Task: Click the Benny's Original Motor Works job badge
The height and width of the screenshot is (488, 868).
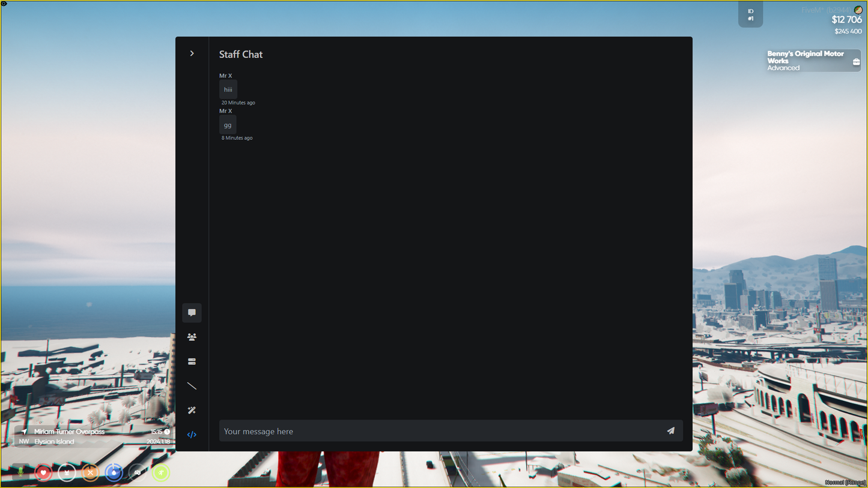Action: point(813,61)
